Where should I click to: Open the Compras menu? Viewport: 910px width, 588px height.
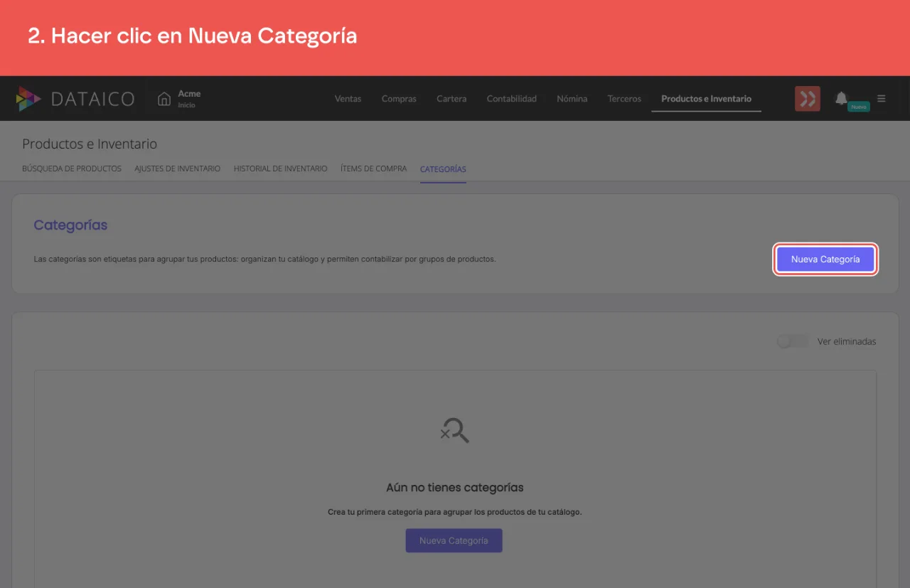tap(399, 99)
